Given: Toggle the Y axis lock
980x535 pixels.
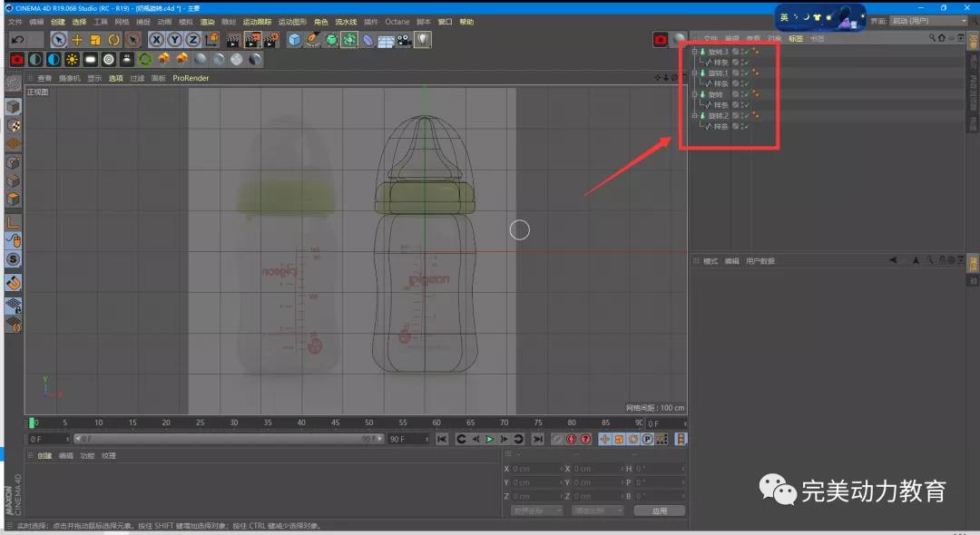Looking at the screenshot, I should (x=174, y=39).
